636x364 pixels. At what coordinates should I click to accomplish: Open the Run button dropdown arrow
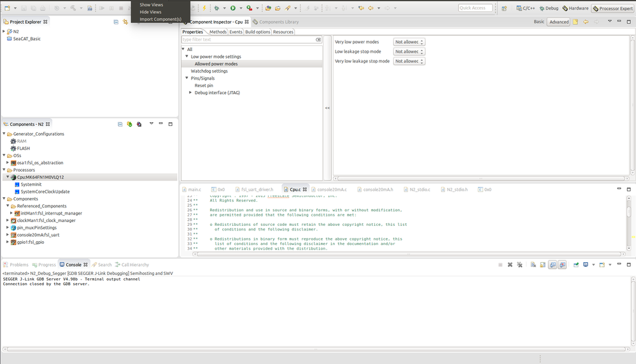click(x=241, y=8)
